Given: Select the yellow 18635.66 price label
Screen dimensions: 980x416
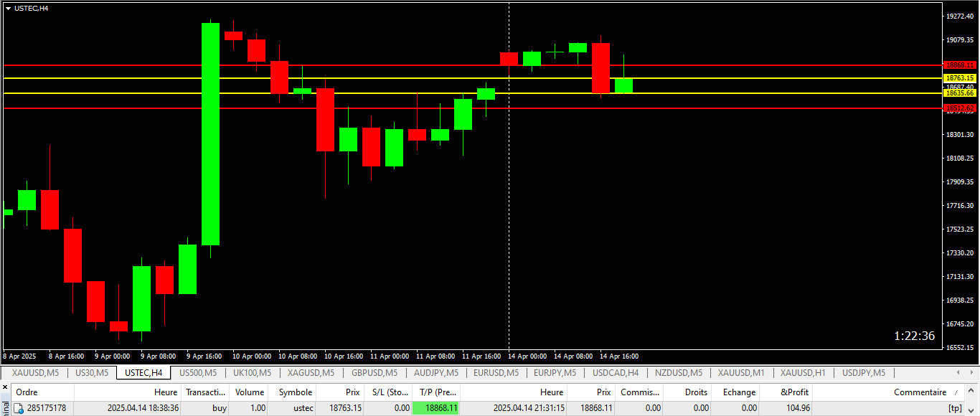Looking at the screenshot, I should 960,93.
